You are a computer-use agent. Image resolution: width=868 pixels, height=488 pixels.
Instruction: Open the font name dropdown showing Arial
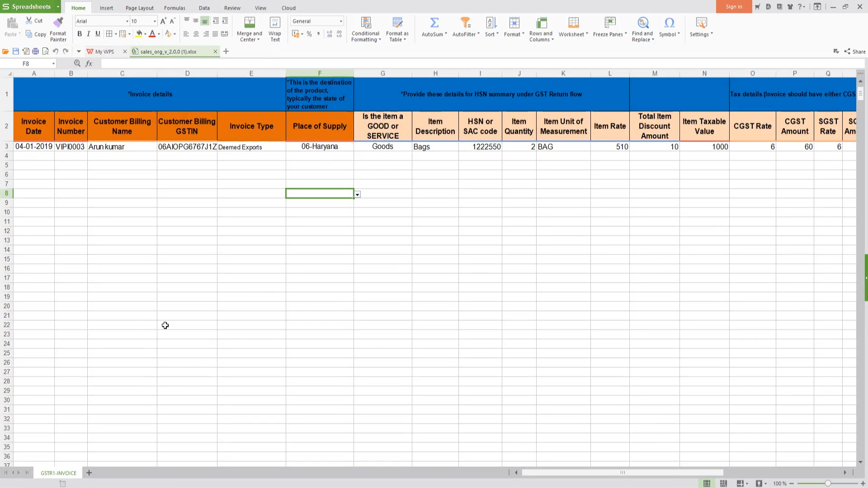[x=127, y=21]
